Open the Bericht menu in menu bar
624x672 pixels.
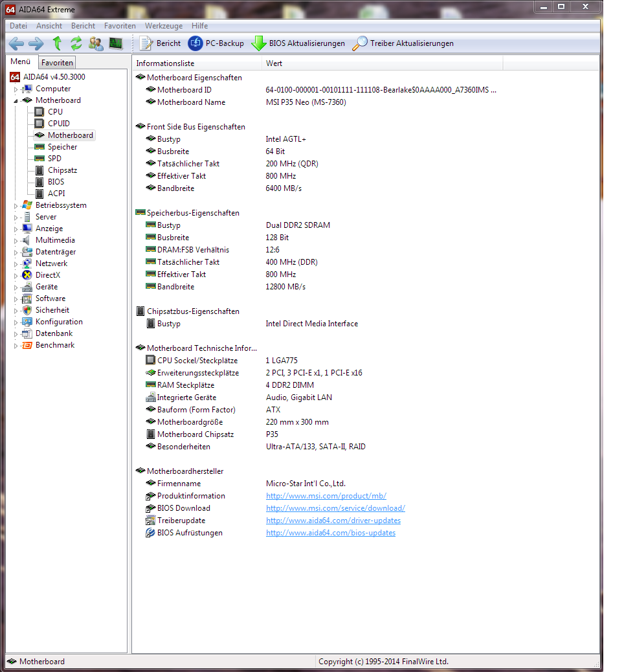pyautogui.click(x=83, y=26)
